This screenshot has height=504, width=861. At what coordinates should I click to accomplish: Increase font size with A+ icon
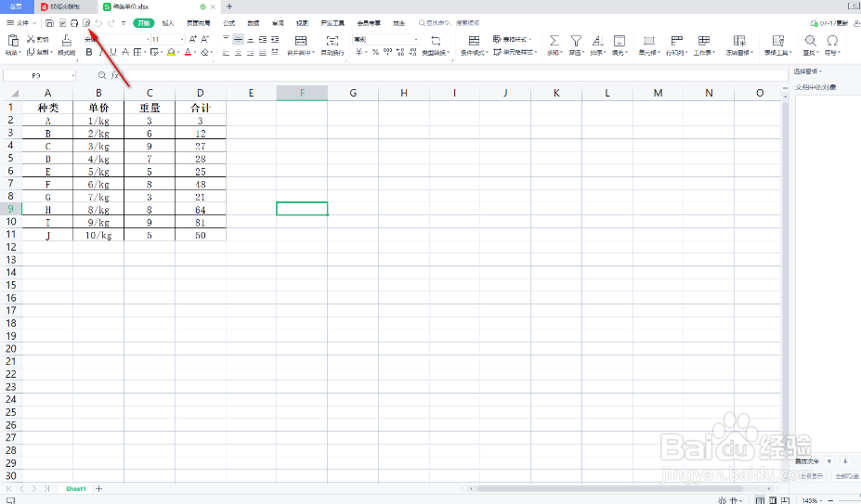pos(193,39)
